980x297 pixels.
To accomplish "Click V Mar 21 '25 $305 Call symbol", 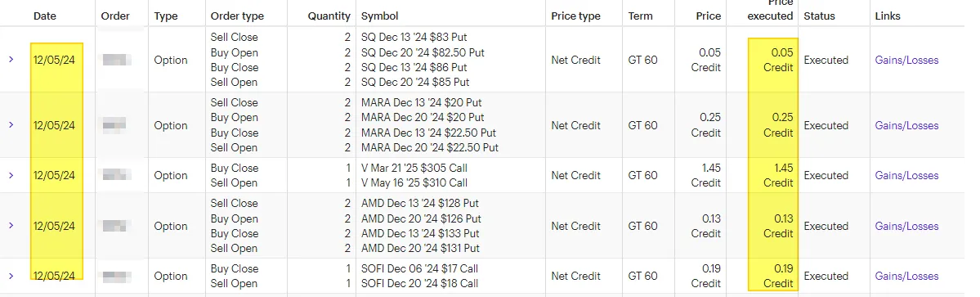I will (414, 168).
